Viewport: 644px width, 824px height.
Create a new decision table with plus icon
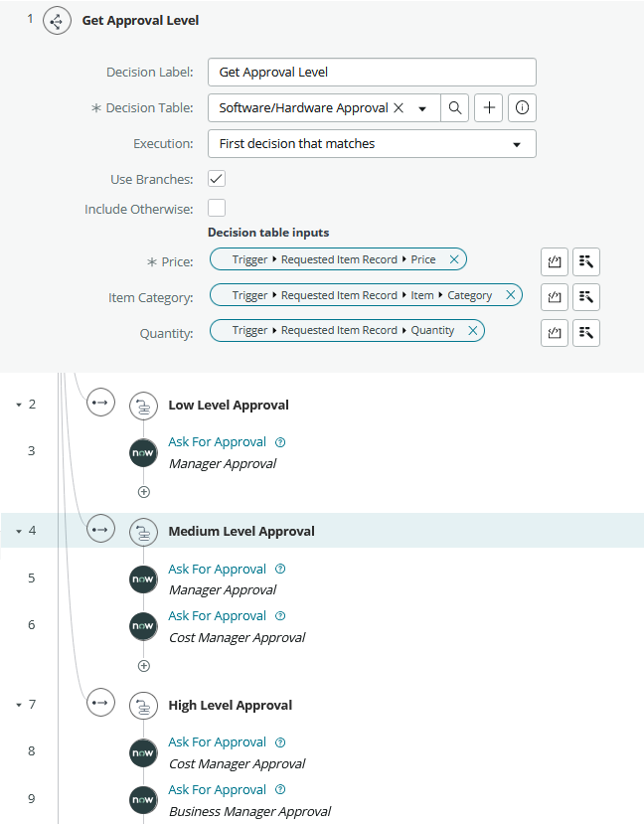[488, 107]
